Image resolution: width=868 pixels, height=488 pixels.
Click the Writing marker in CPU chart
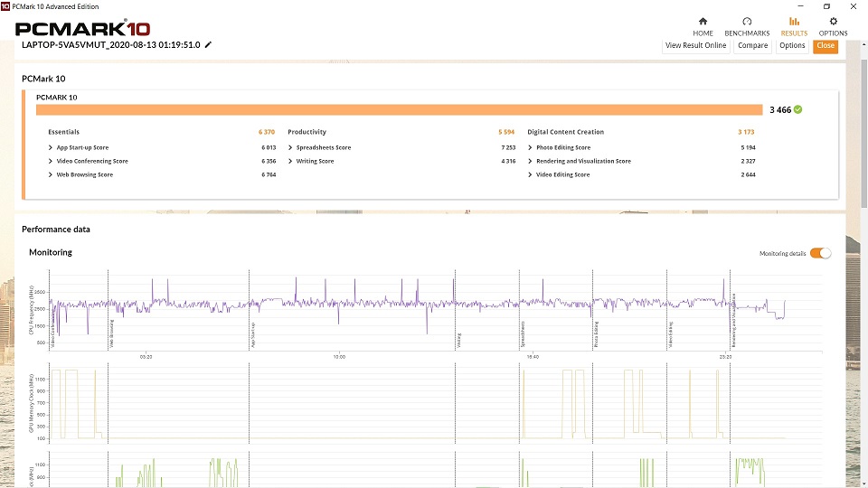(459, 341)
